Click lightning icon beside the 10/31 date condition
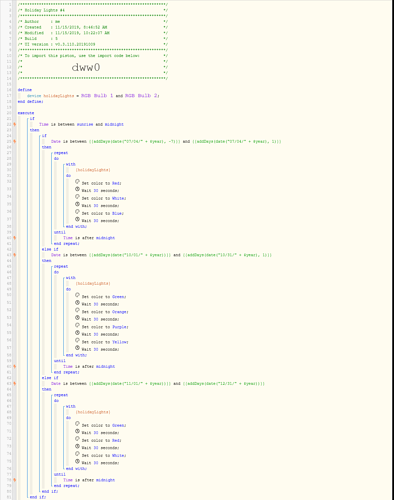This screenshot has width=394, height=500. coord(15,255)
